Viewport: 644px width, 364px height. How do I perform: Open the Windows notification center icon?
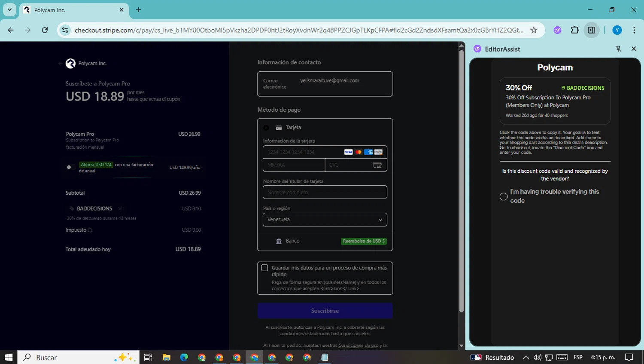coord(629,357)
